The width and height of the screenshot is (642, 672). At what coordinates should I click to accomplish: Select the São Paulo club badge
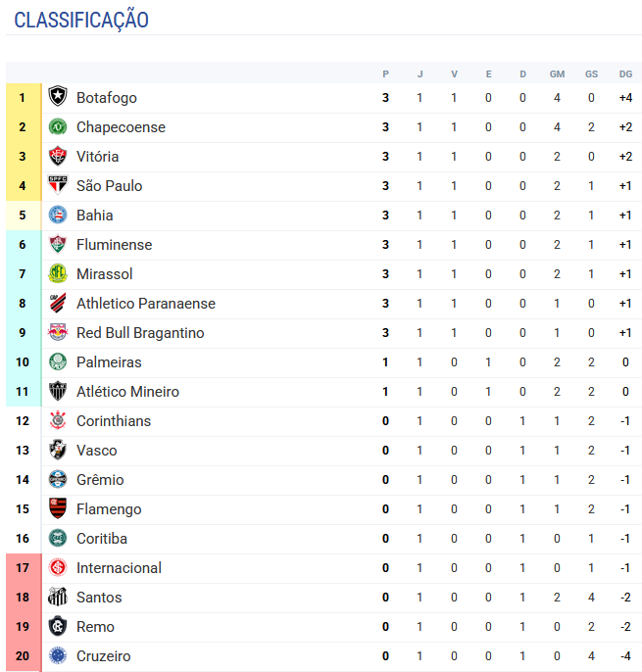click(x=58, y=186)
